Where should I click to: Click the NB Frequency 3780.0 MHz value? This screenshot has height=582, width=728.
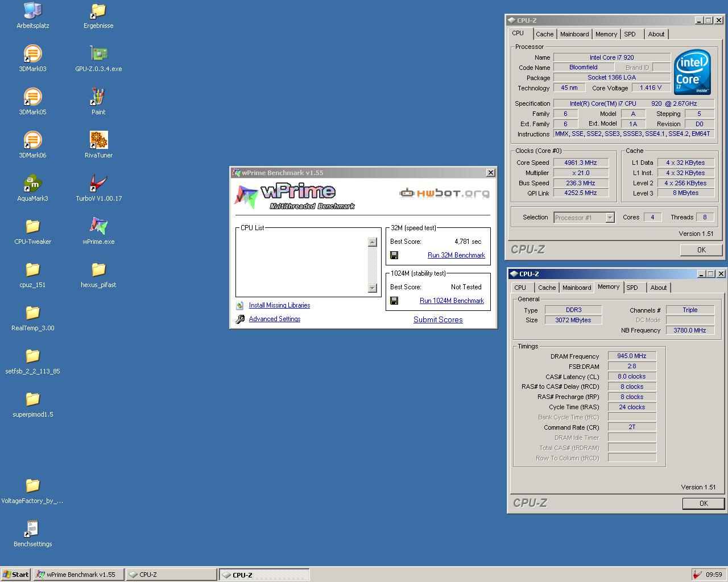point(690,330)
